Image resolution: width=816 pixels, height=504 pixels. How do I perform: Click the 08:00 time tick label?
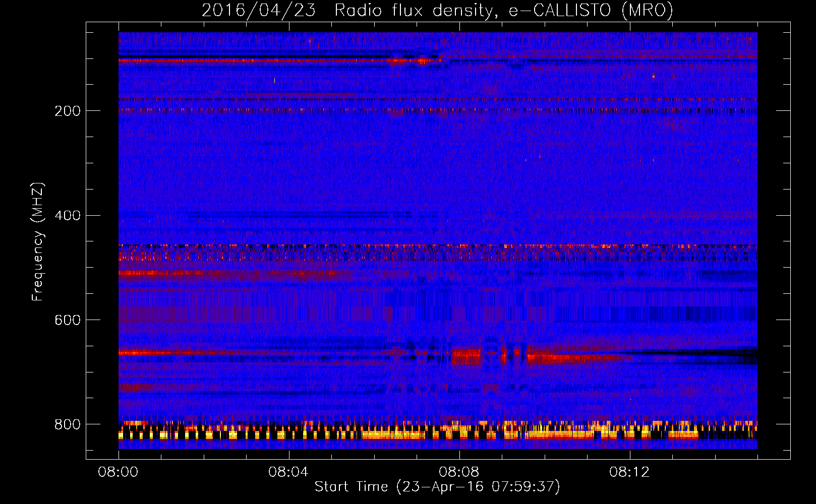pos(119,472)
